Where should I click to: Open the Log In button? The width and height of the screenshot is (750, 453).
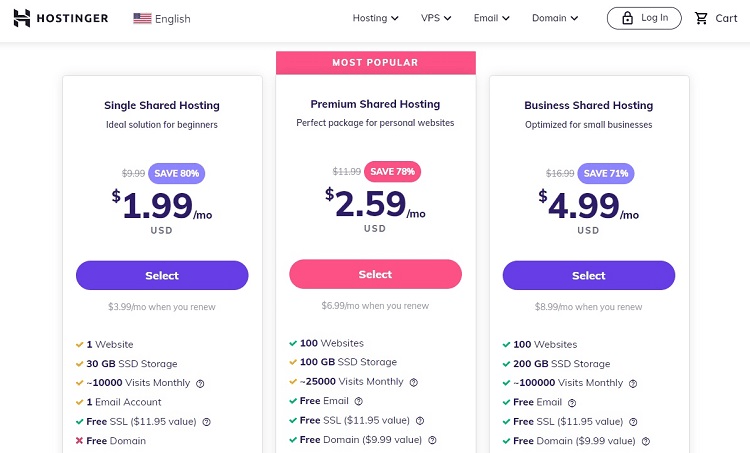pyautogui.click(x=644, y=18)
